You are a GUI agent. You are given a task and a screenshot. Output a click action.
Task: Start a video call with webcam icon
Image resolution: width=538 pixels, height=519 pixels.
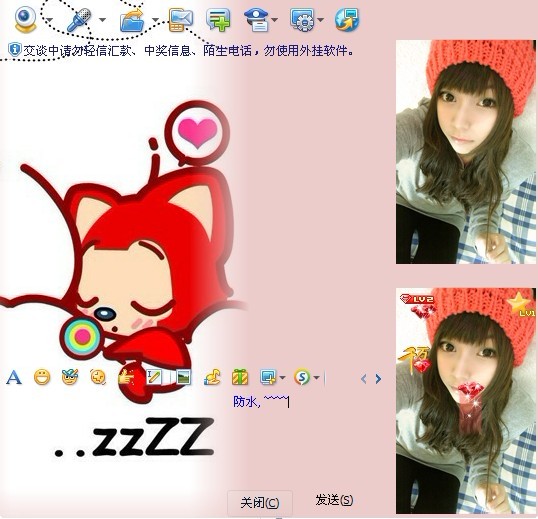tap(26, 20)
